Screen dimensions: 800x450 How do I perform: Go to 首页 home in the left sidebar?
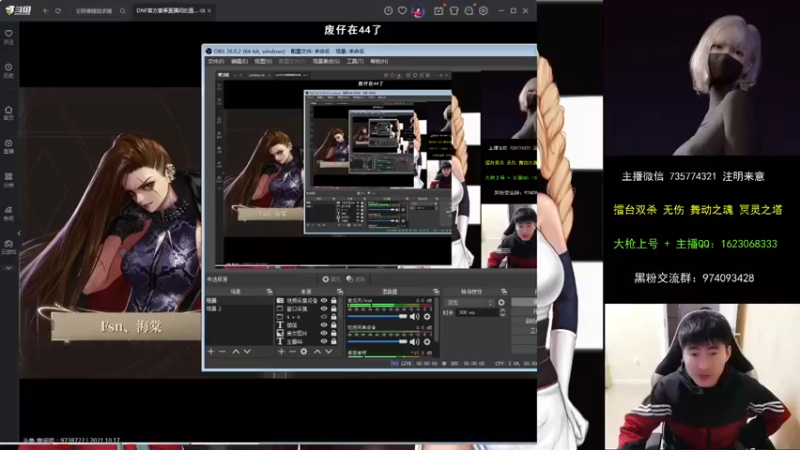[9, 113]
